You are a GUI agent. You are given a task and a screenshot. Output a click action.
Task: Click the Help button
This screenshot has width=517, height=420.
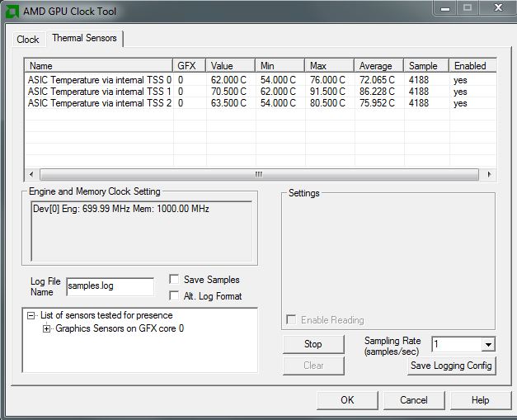coord(481,400)
